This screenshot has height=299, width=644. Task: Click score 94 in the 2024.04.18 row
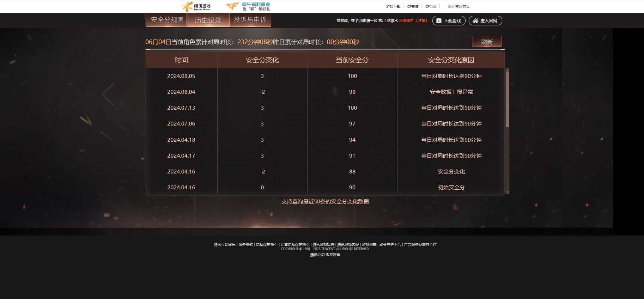click(352, 140)
